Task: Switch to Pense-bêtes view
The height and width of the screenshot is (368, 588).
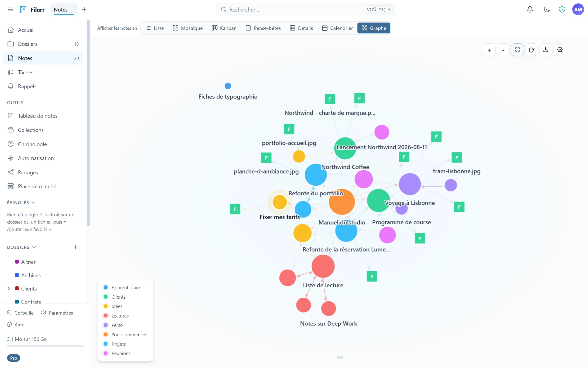Action: click(x=263, y=28)
